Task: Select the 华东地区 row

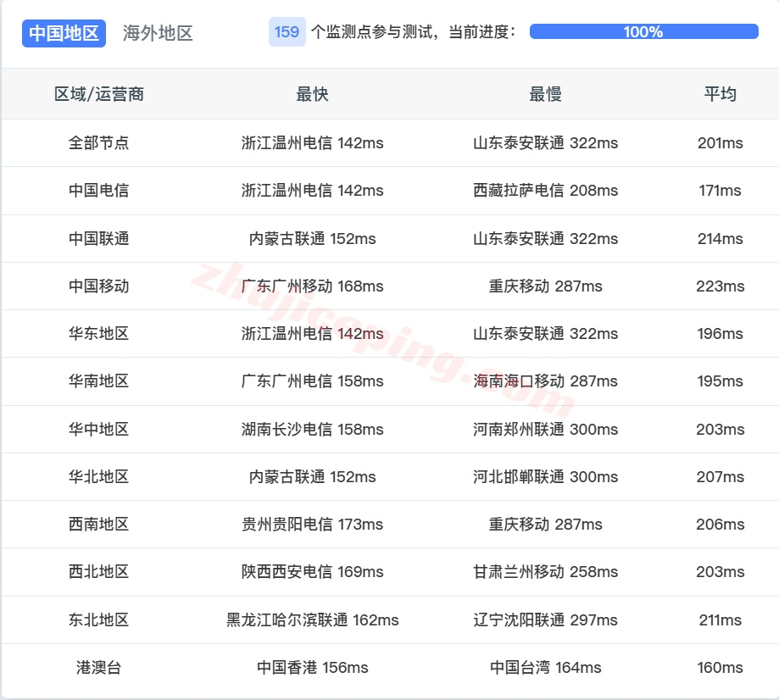Action: pos(97,334)
